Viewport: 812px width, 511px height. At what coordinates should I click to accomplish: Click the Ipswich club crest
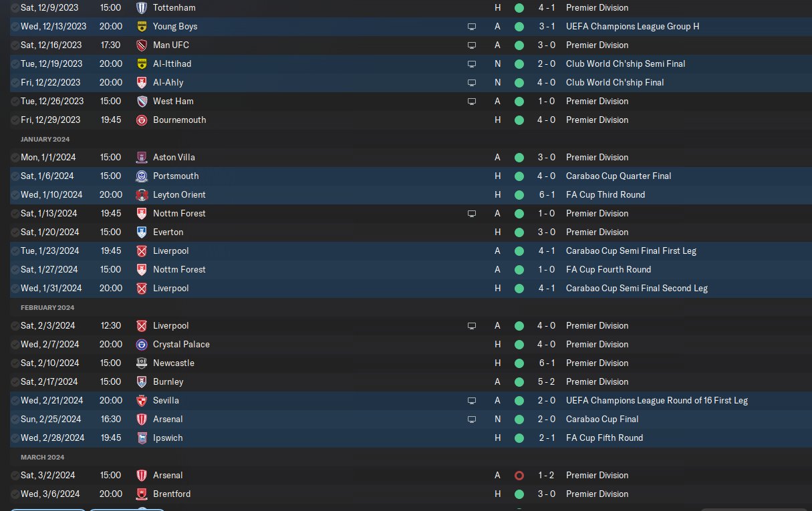pos(141,438)
